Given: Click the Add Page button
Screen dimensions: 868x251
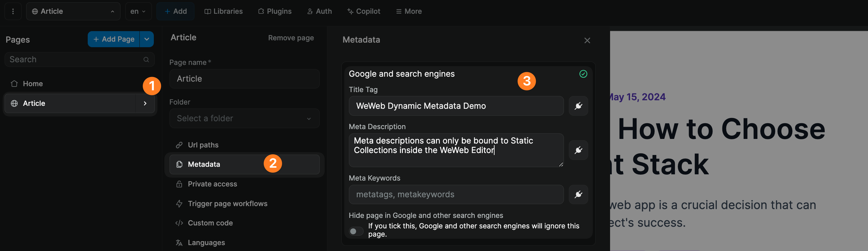Looking at the screenshot, I should point(114,39).
